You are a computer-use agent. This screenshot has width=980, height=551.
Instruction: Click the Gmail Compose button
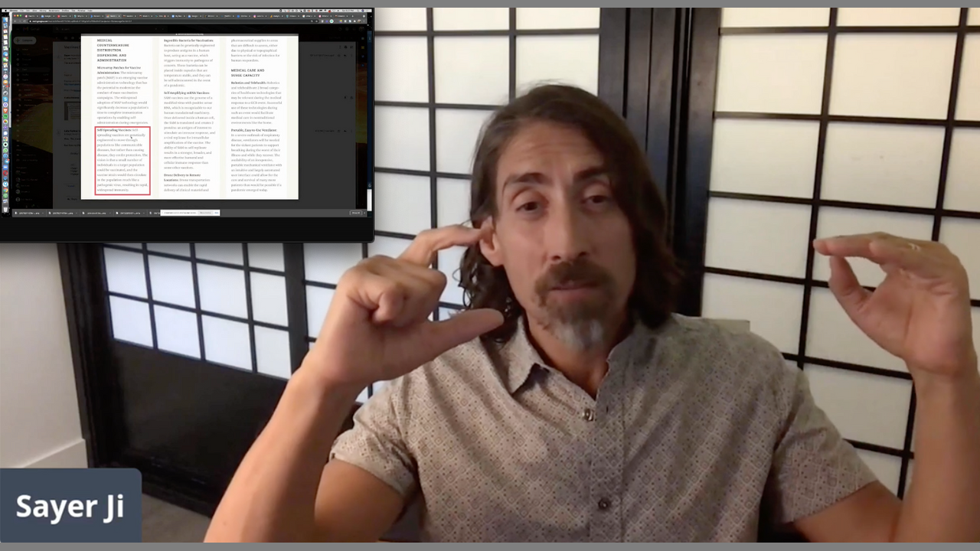coord(26,41)
